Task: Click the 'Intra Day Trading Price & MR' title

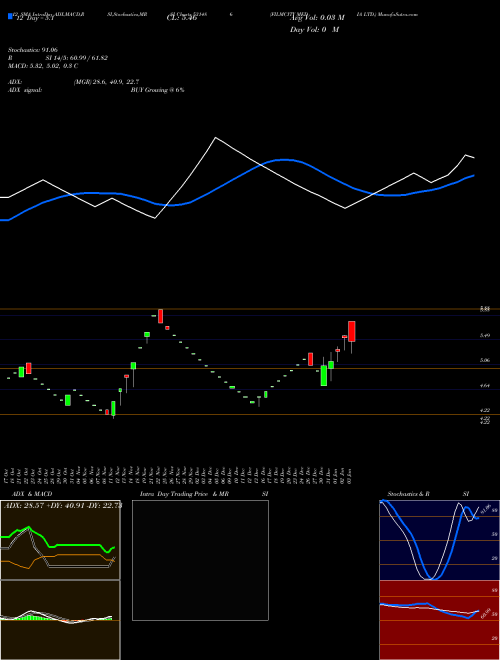Action: coord(184,494)
